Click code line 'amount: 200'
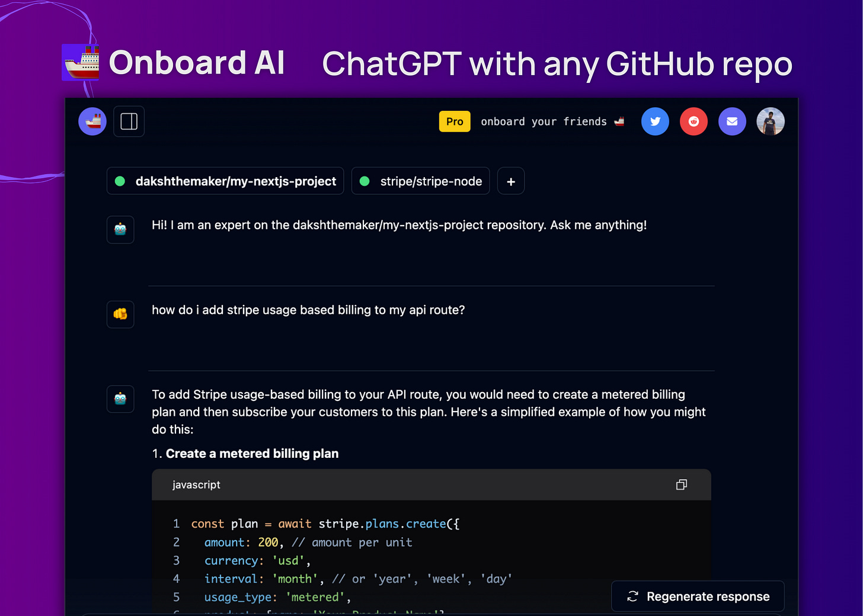This screenshot has height=616, width=863. [x=308, y=543]
